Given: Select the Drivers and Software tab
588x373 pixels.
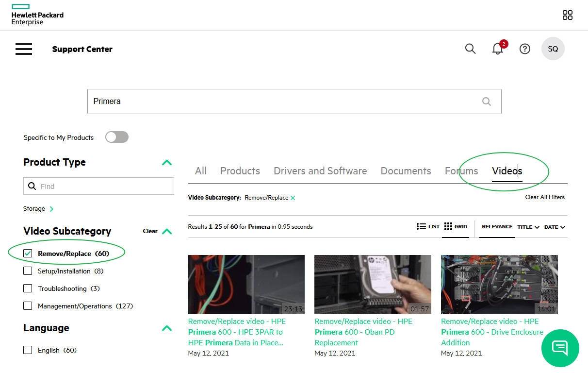Looking at the screenshot, I should [320, 171].
